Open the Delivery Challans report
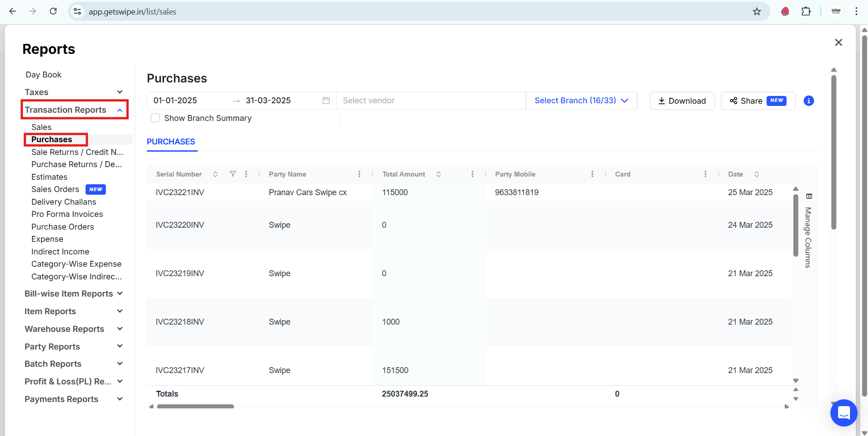The height and width of the screenshot is (436, 868). pos(64,202)
